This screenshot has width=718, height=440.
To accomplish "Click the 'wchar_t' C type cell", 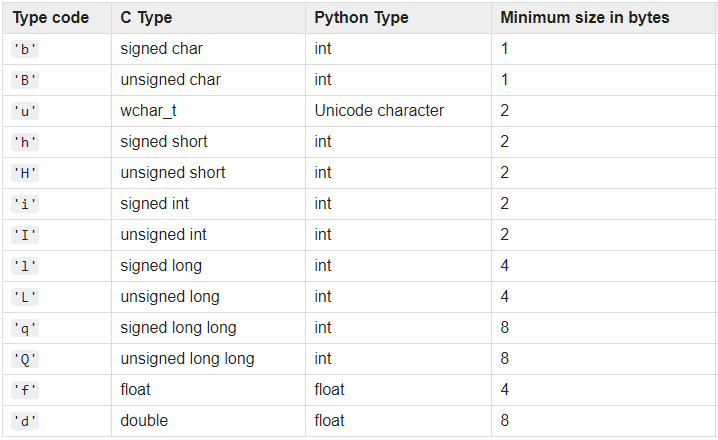I will [148, 111].
